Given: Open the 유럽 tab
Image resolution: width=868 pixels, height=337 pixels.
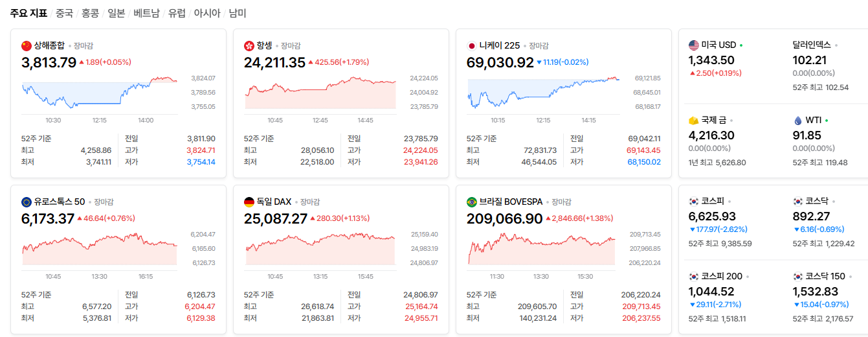Looking at the screenshot, I should pyautogui.click(x=177, y=13).
